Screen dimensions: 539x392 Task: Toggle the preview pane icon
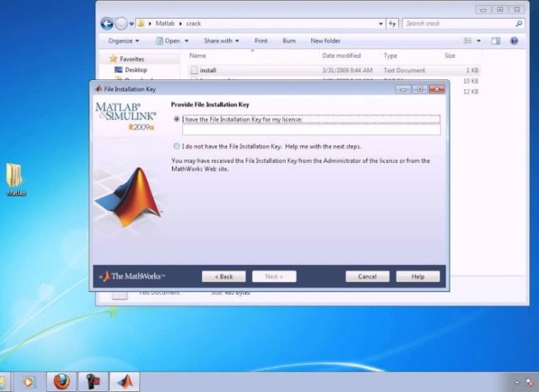coord(496,41)
